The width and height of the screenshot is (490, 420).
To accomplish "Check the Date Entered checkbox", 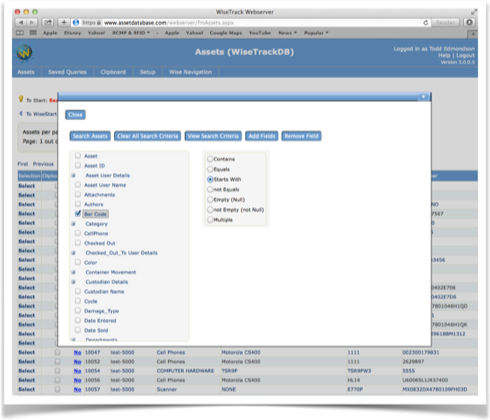I will [78, 320].
